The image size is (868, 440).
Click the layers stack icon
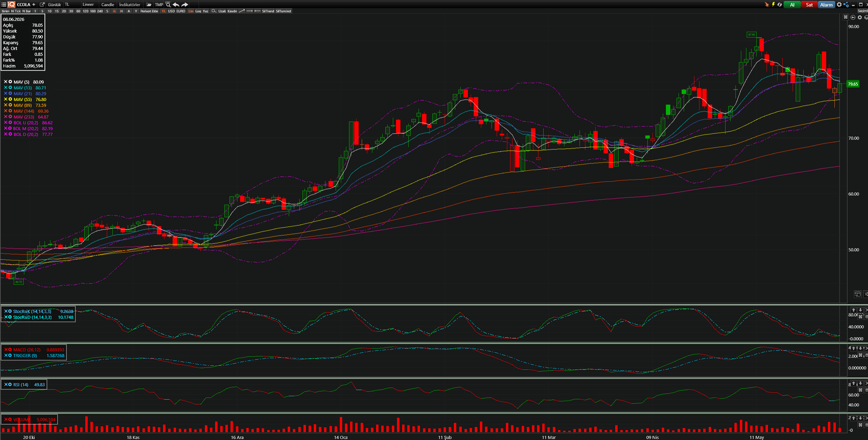866,17
